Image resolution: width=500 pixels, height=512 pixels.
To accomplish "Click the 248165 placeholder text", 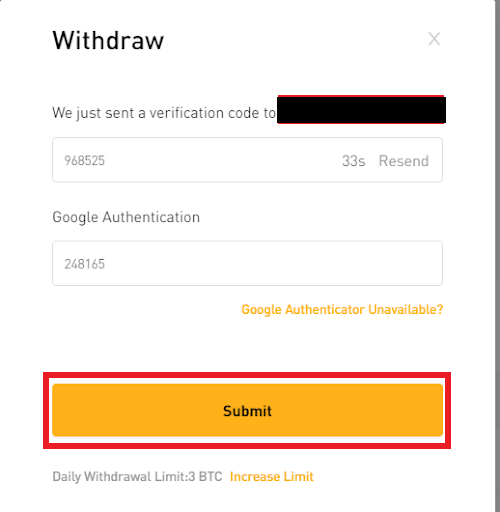I will click(x=85, y=264).
